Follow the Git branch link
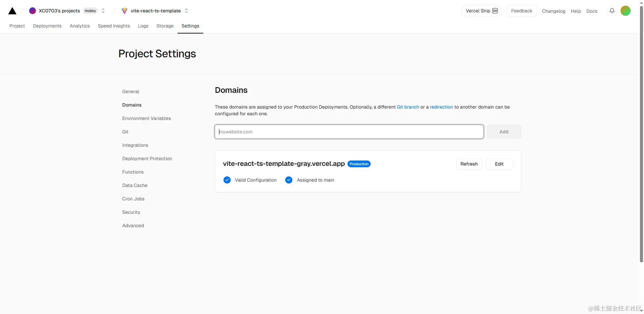Screen dimensions: 644x314 (408, 107)
